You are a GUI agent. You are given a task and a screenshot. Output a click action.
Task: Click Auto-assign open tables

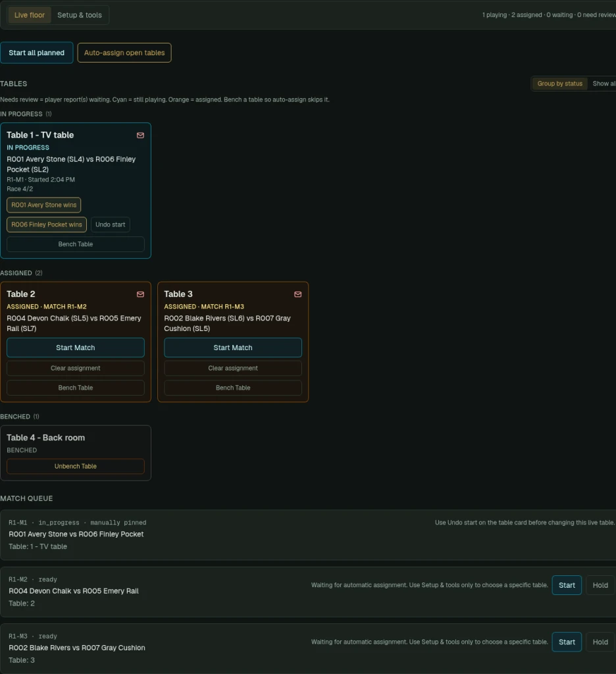tap(124, 53)
